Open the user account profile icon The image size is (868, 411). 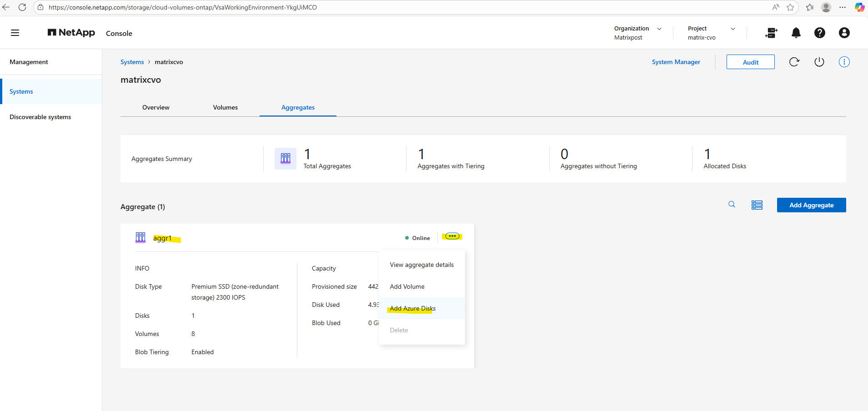844,33
